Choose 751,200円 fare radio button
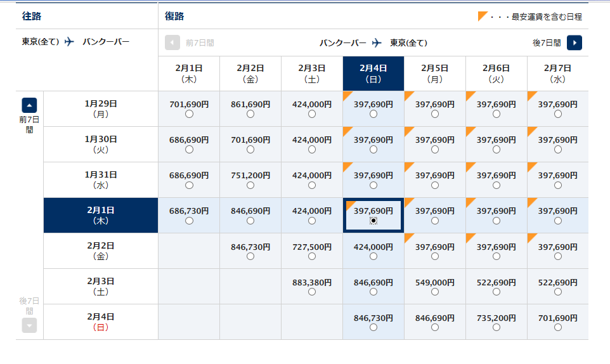The width and height of the screenshot is (610, 364). pos(250,186)
